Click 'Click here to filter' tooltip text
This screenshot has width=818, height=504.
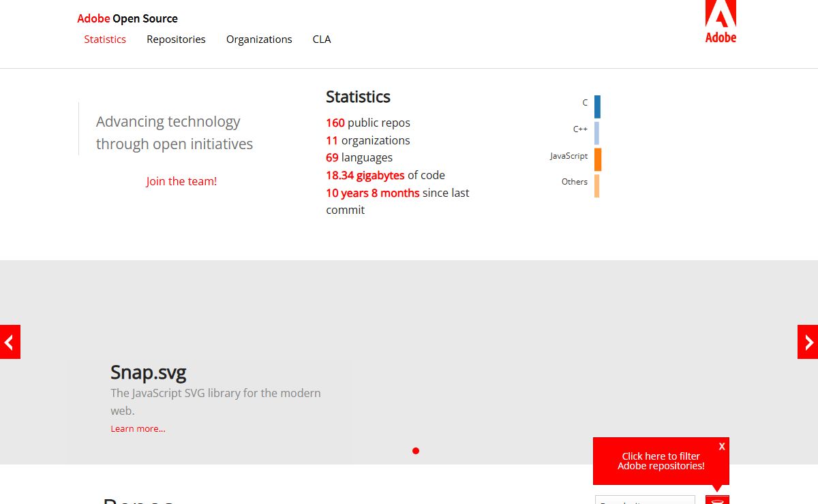(x=661, y=461)
